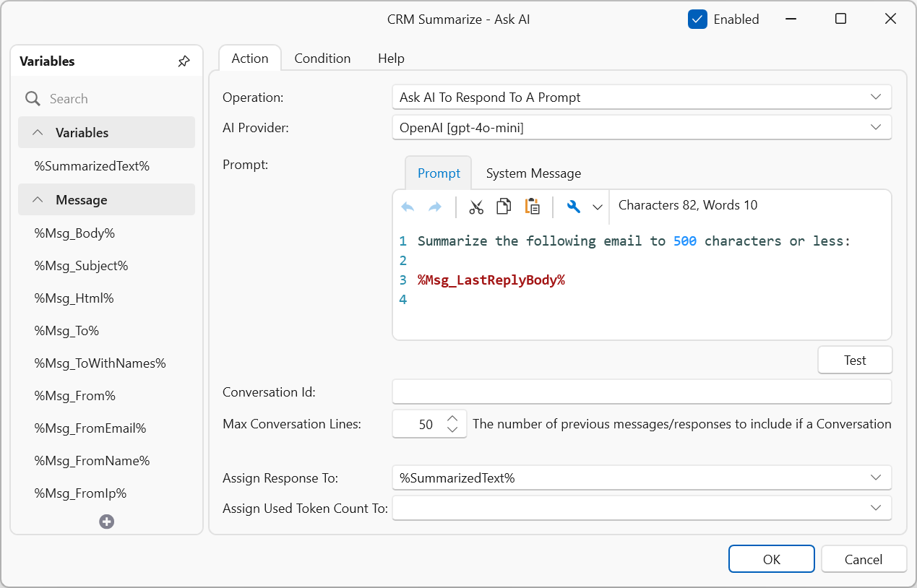Screen dimensions: 917x588
Task: Select the %SummarizedText% variable
Action: coord(92,166)
